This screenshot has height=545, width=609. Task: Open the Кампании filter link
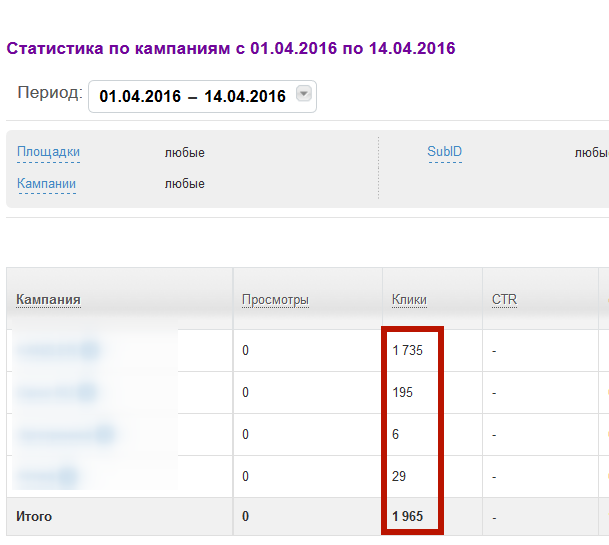[x=46, y=183]
